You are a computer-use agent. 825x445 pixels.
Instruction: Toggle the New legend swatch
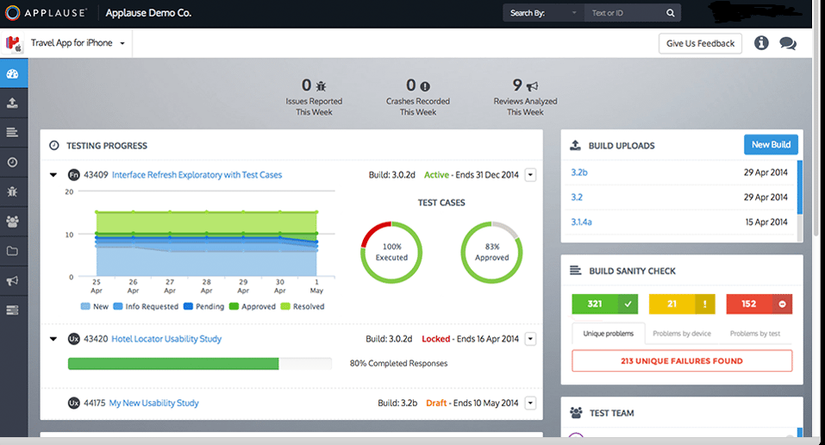click(85, 306)
